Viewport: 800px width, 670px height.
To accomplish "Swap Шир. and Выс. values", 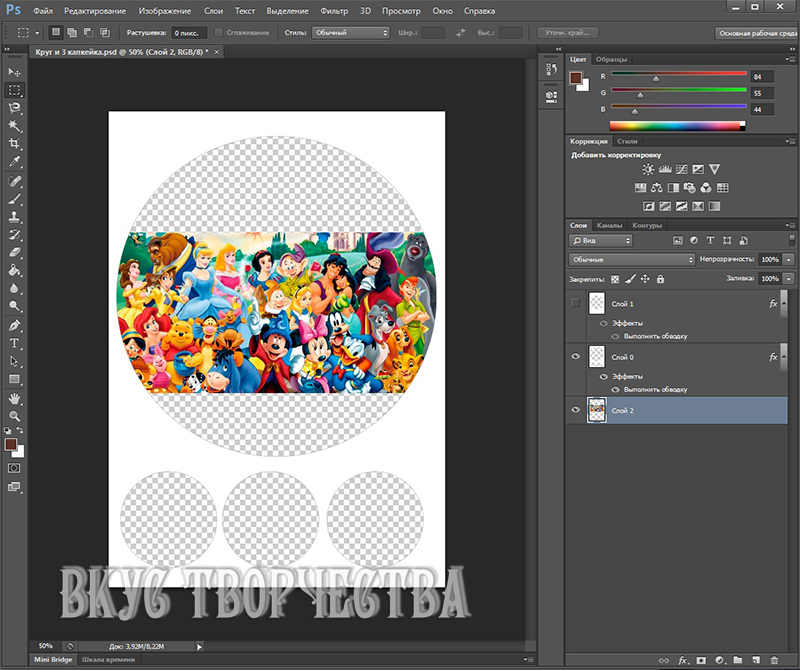I will [x=460, y=33].
